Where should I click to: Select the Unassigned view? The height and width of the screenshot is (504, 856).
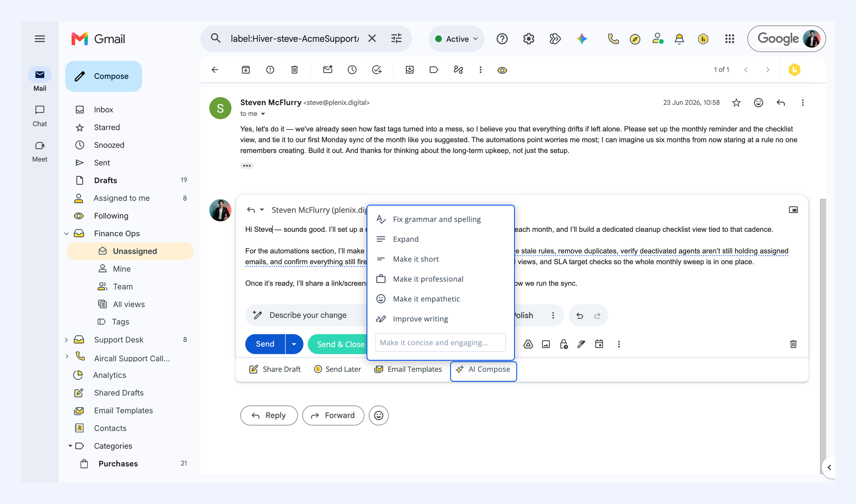point(130,251)
